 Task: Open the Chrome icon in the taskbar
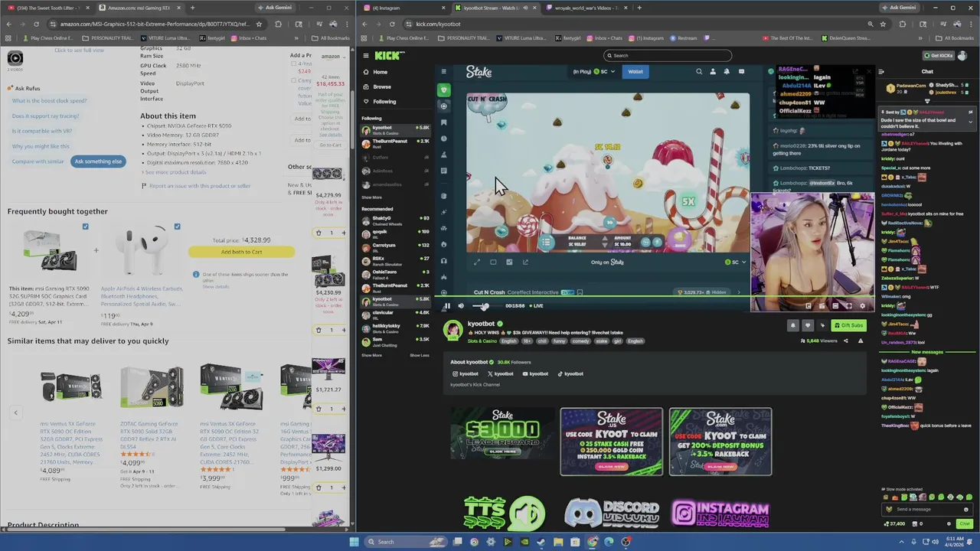pyautogui.click(x=592, y=542)
